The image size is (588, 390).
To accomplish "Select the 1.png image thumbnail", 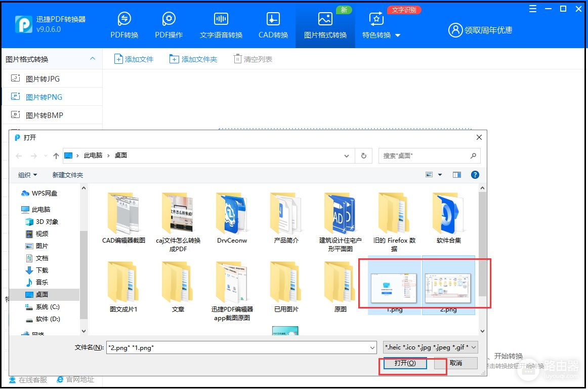I will click(x=394, y=288).
